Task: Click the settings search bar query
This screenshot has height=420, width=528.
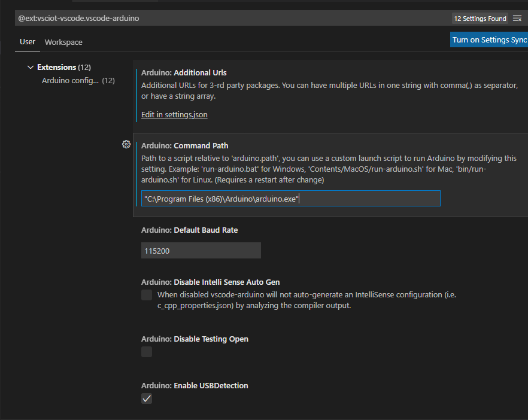Action: pyautogui.click(x=78, y=18)
